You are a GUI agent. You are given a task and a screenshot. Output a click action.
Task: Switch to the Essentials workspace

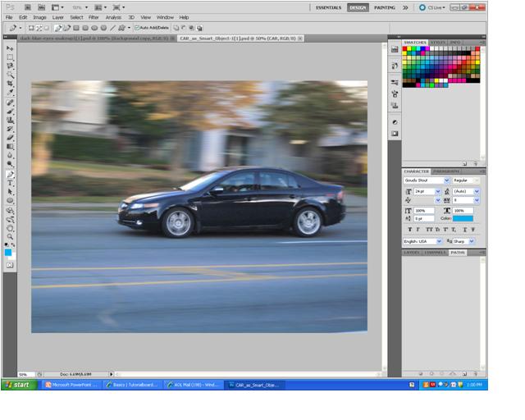[328, 7]
